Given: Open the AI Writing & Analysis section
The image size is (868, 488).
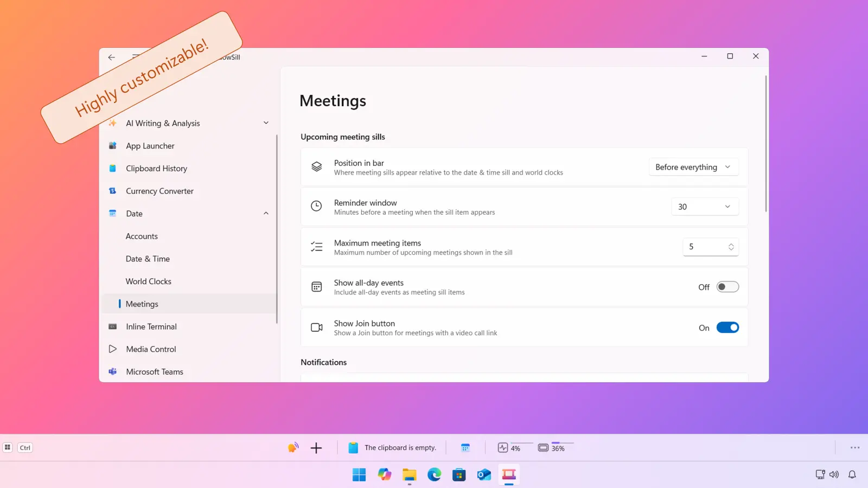Looking at the screenshot, I should [x=189, y=123].
